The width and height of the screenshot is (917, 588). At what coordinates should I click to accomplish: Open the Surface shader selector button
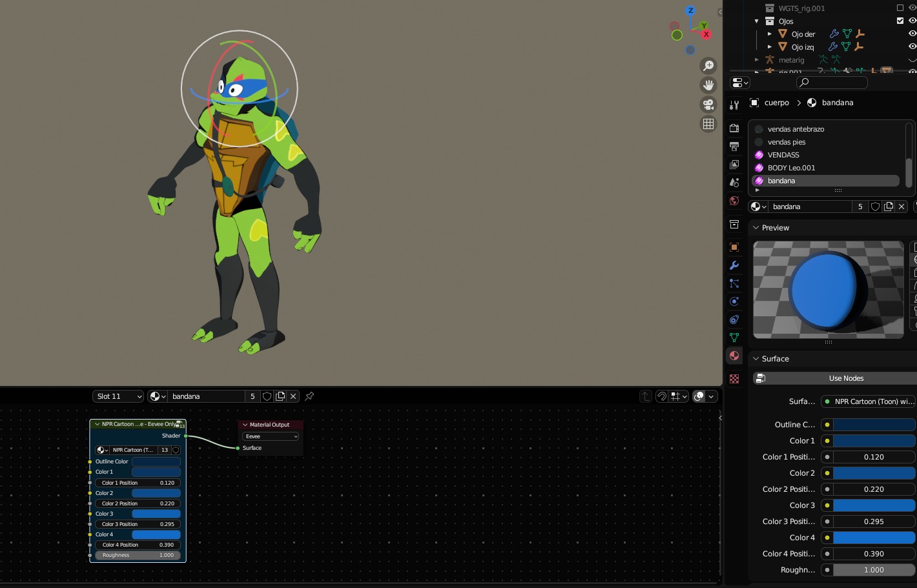pos(869,401)
